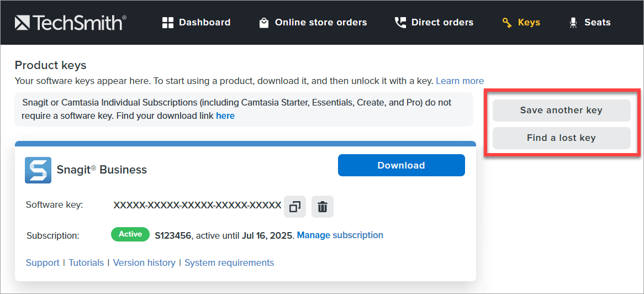The image size is (644, 294).
Task: Download Snagit Business
Action: (x=401, y=165)
